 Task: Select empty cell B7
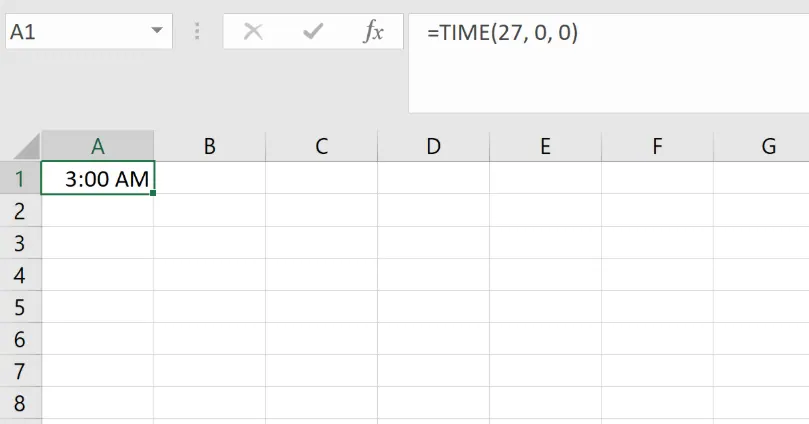click(x=210, y=372)
